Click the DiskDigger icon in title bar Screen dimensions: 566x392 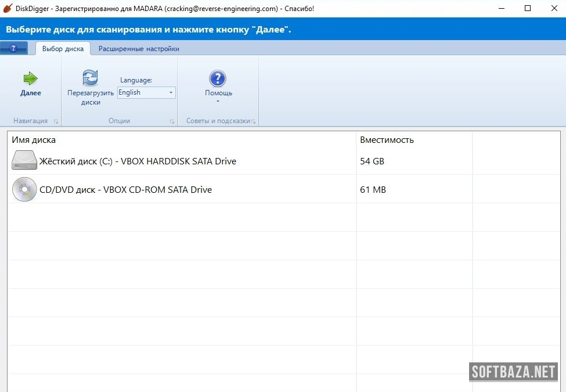click(x=8, y=9)
